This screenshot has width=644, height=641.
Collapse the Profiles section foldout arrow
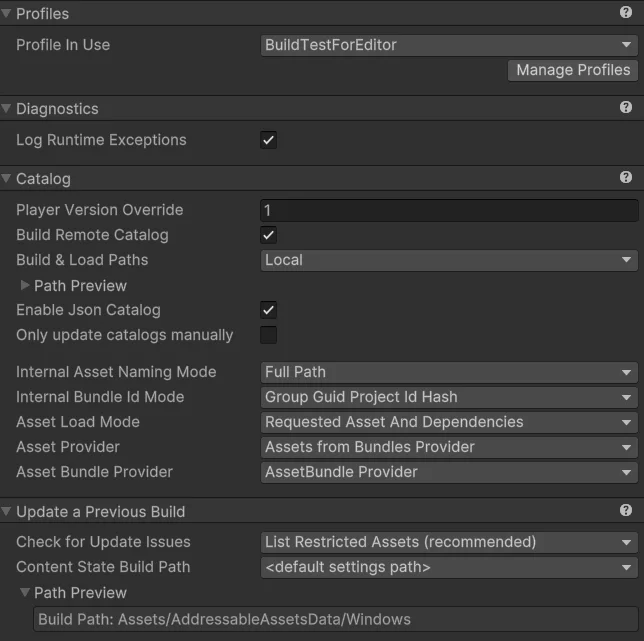click(6, 13)
